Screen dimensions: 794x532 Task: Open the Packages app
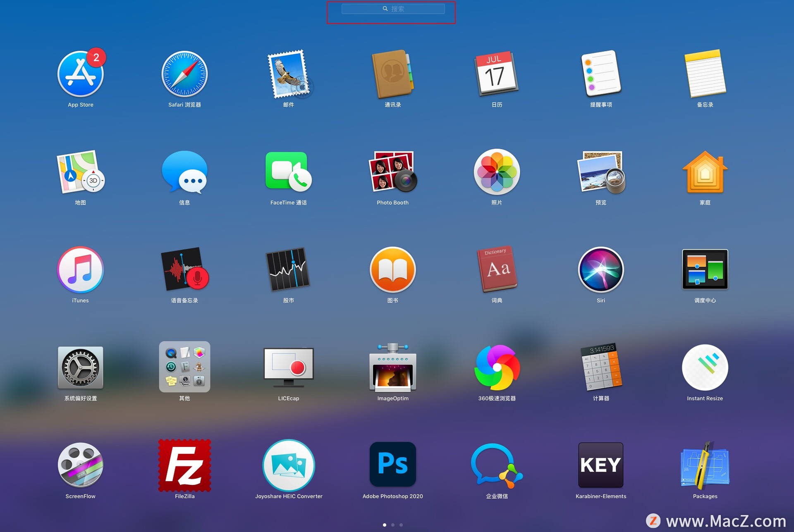tap(705, 465)
